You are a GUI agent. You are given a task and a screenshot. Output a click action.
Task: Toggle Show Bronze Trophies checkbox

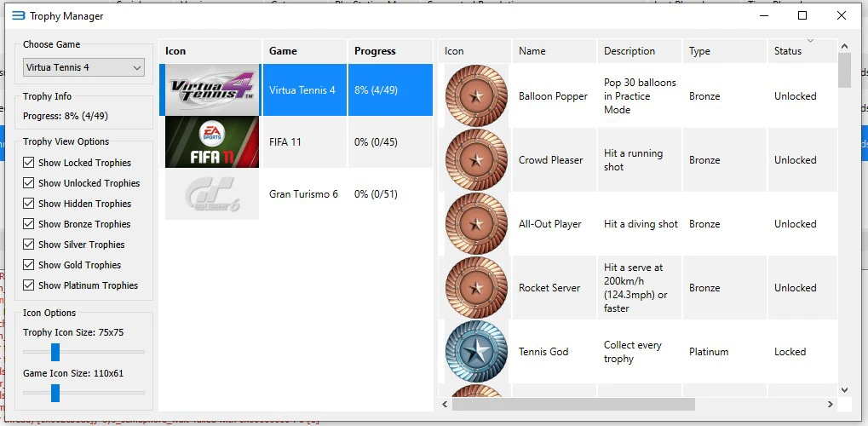tap(28, 224)
